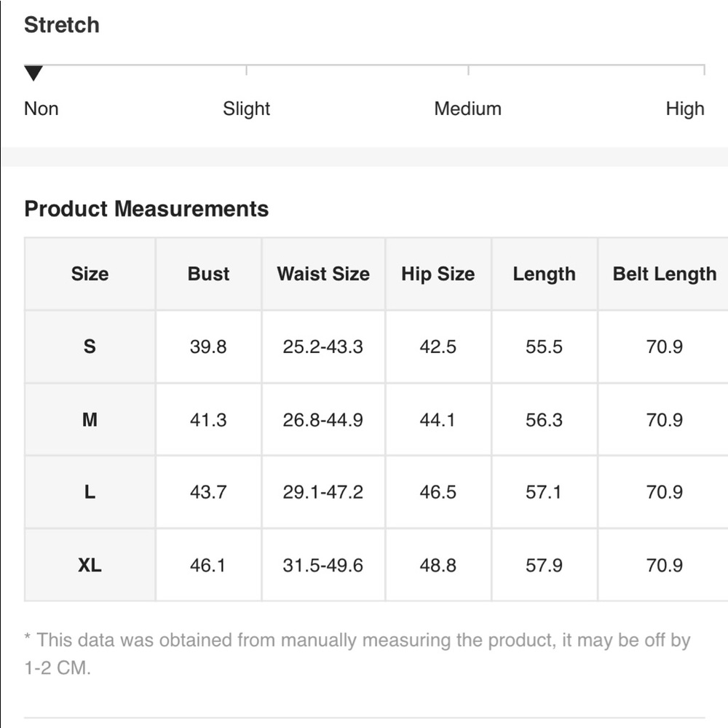Select the S size row label
The image size is (728, 728).
90,347
